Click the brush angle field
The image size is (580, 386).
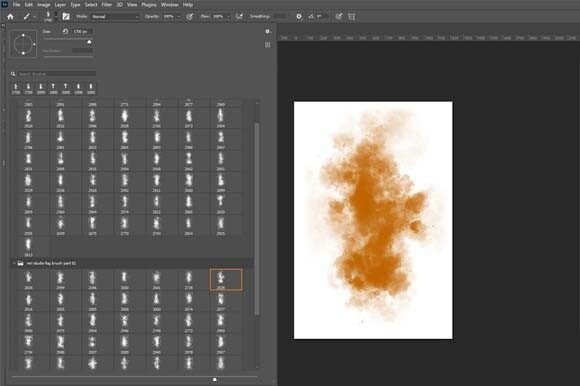[x=321, y=17]
